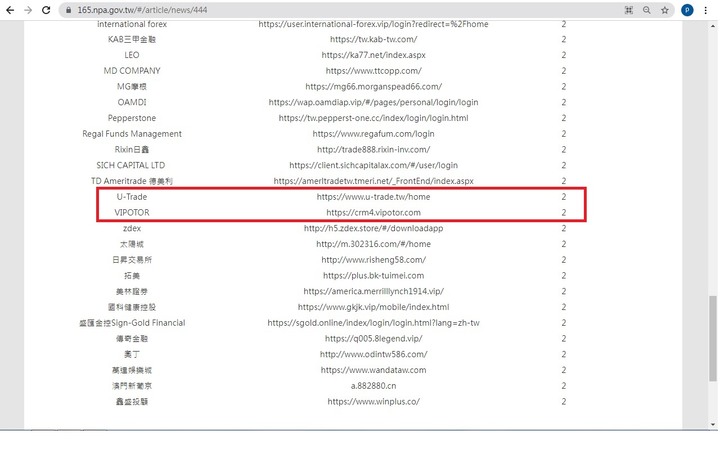Click the scrollbar up arrow

pyautogui.click(x=713, y=26)
